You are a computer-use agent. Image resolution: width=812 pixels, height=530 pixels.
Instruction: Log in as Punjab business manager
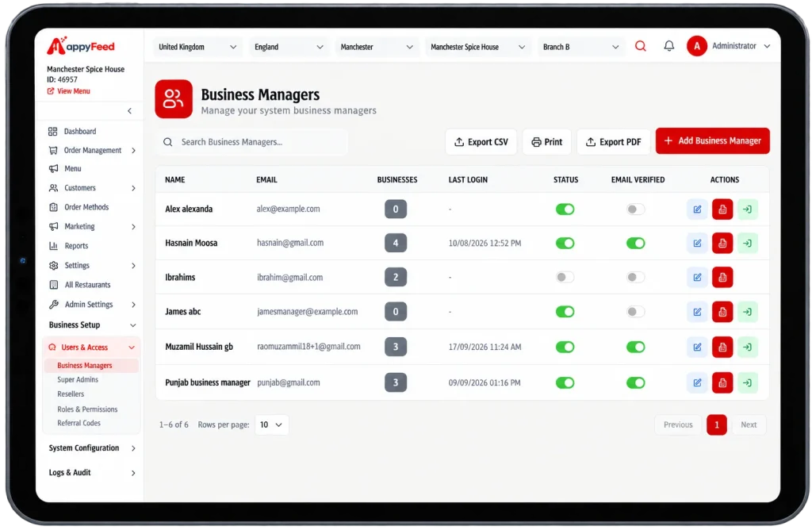coord(747,383)
